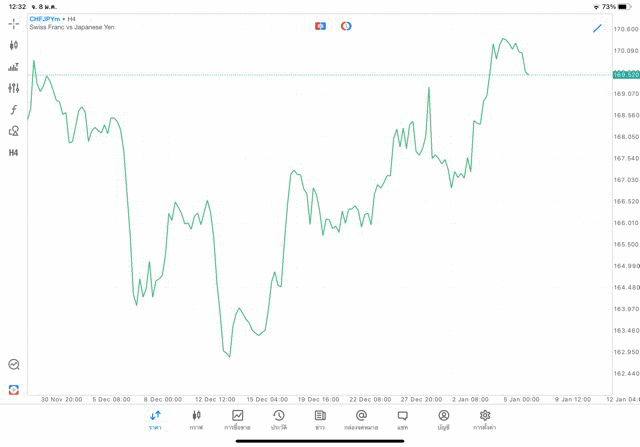
Task: Select the trend line tool at top right
Action: click(597, 28)
